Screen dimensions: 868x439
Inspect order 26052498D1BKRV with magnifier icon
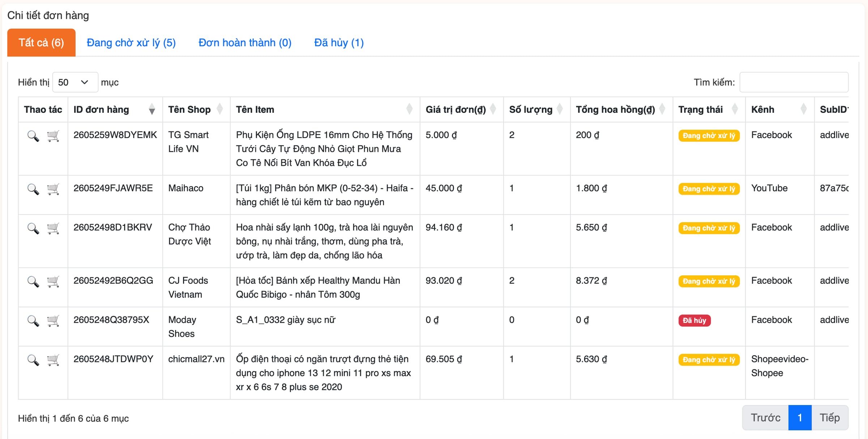coord(33,229)
